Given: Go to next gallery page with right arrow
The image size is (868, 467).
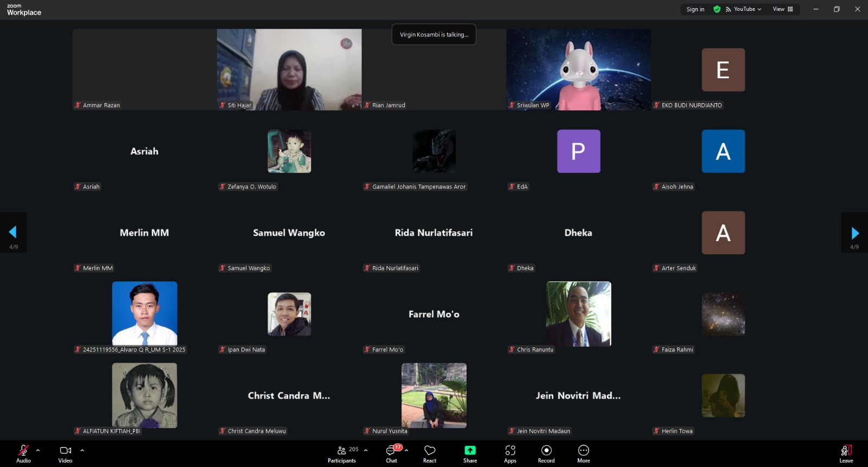Looking at the screenshot, I should [x=854, y=233].
